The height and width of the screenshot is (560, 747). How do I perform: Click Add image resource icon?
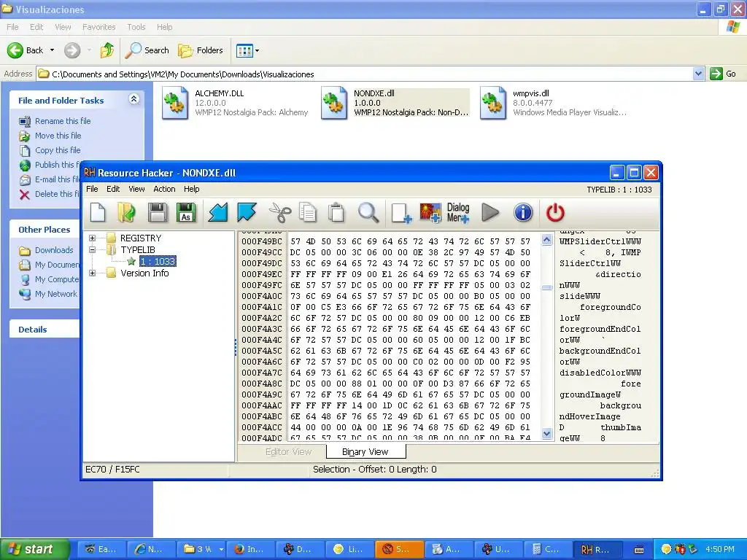click(x=430, y=212)
